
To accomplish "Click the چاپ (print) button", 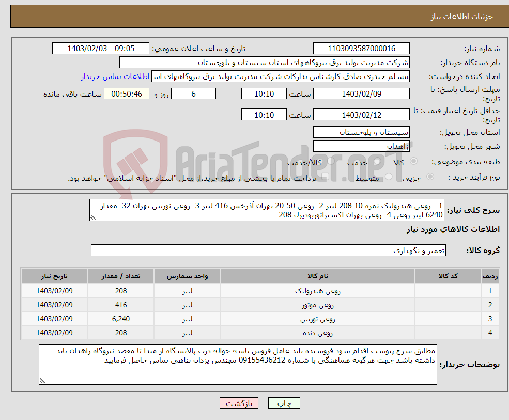I will (x=284, y=403).
